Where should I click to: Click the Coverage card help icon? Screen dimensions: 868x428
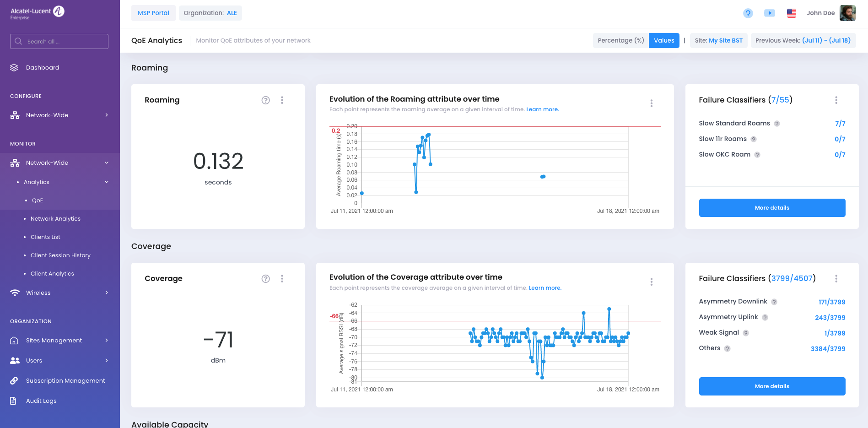point(265,279)
